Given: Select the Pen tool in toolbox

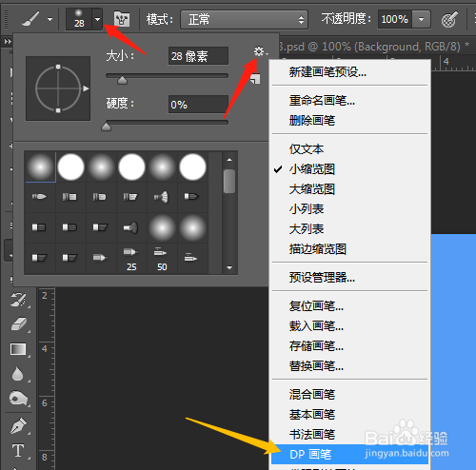Looking at the screenshot, I should pos(18,425).
